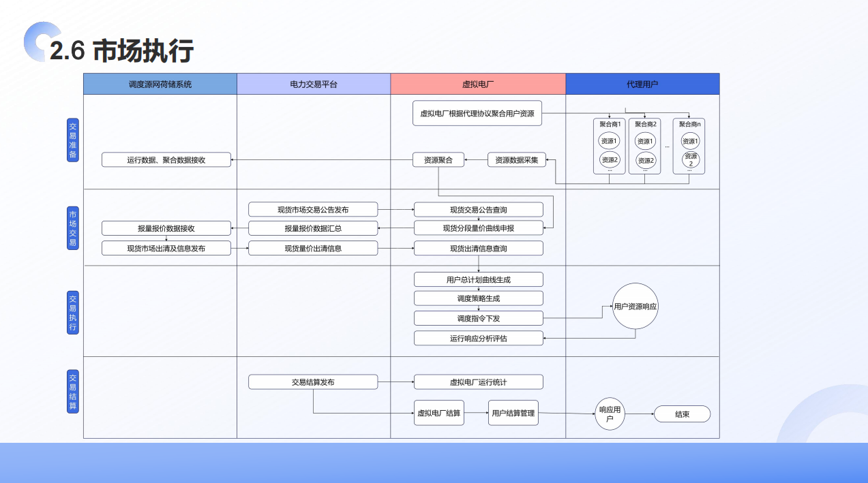Select the 运行数据、聚合数据接收 box
Screen dimensions: 868x483
coord(166,160)
